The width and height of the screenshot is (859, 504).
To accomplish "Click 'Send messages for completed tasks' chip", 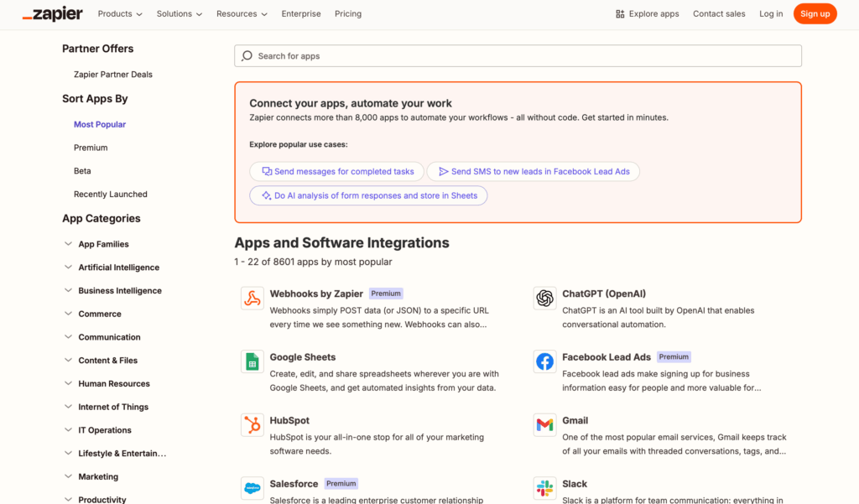I will click(x=337, y=171).
